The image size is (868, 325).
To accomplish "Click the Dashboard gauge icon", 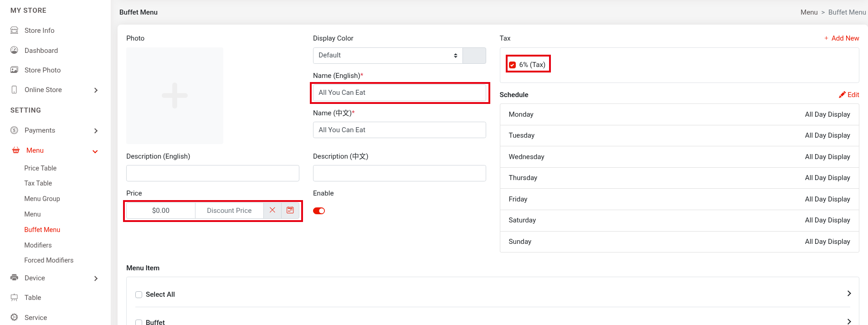I will click(14, 50).
